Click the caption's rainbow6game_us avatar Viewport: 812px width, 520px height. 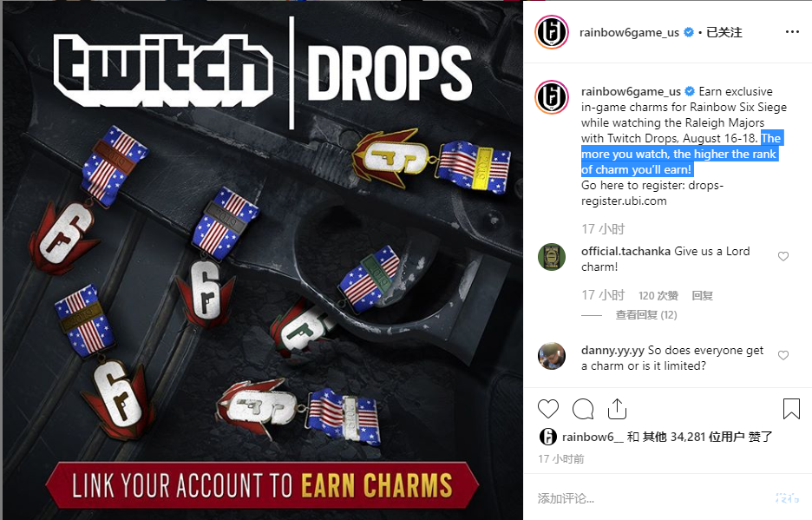coord(552,97)
